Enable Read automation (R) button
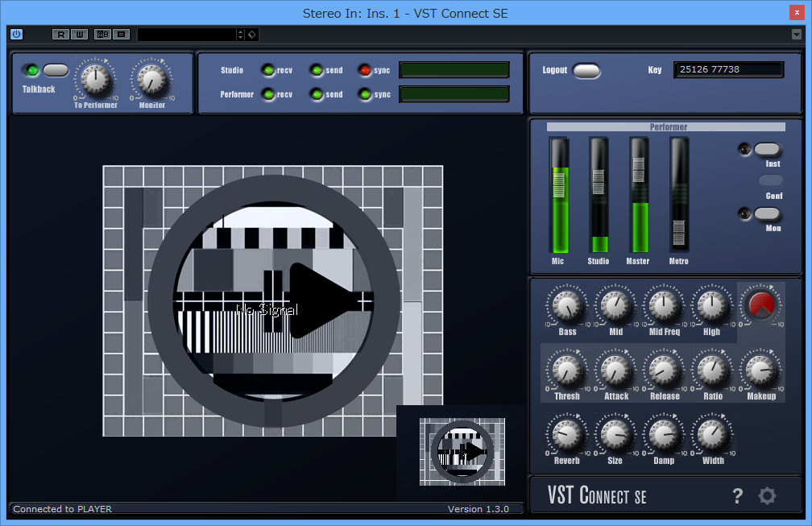Viewport: 812px width, 526px height. click(x=60, y=34)
